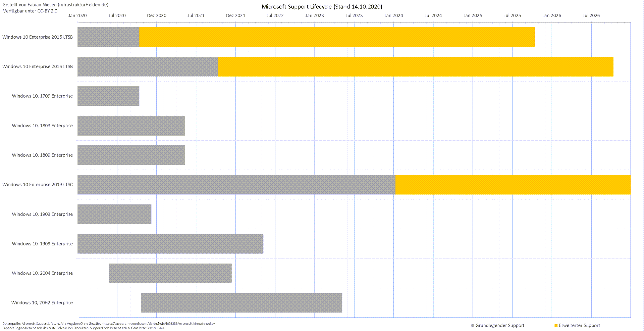Click the gray Grundlegender Support legend swatch
Image resolution: width=644 pixels, height=331 pixels.
(x=473, y=326)
